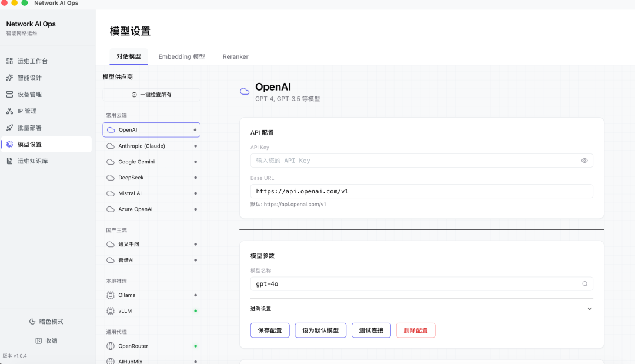Select the Azure OpenAI provider name
635x364 pixels.
(x=135, y=209)
